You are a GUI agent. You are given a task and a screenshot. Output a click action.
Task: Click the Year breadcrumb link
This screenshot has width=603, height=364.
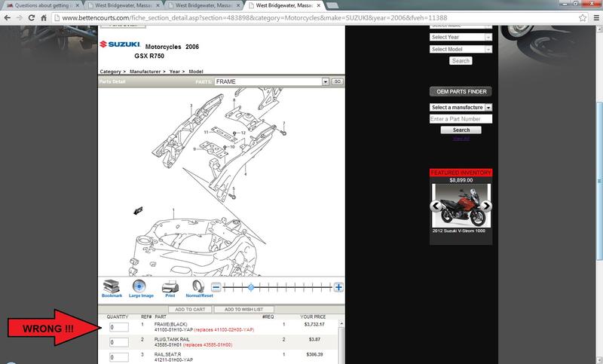pos(175,72)
